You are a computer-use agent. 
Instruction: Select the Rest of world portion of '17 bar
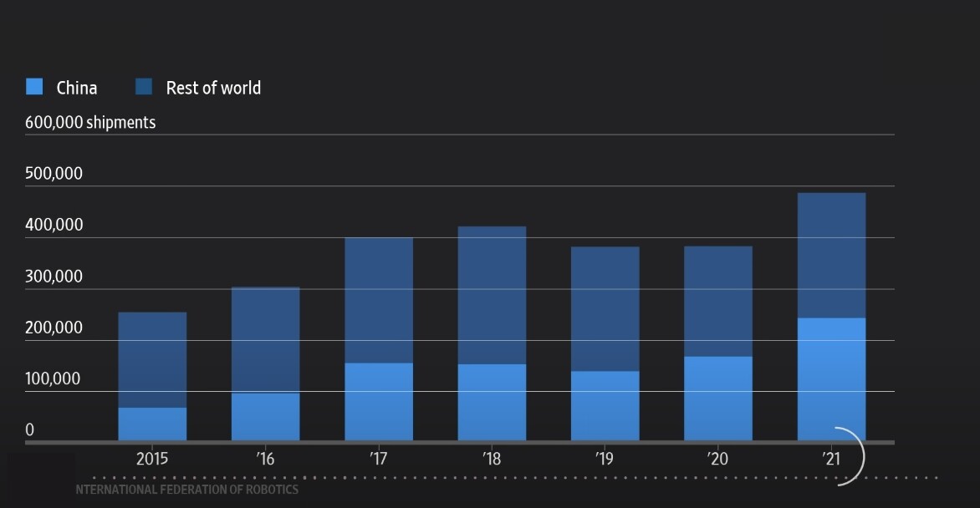[x=379, y=300]
